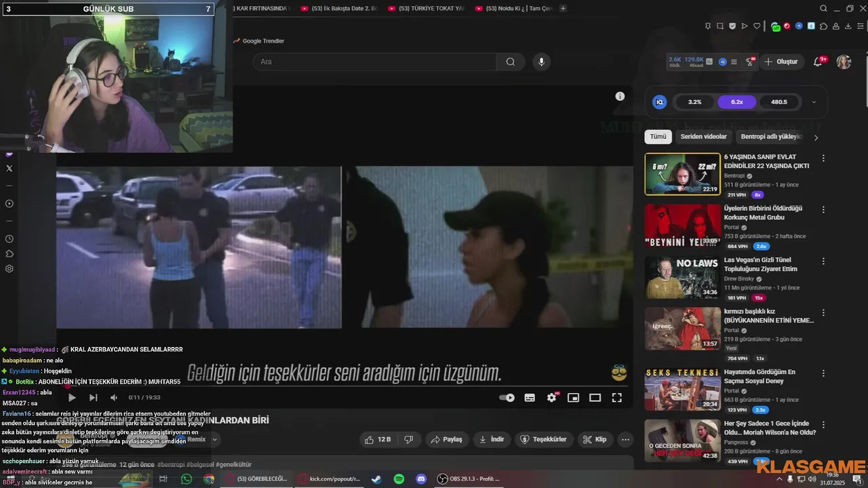Select the Seriden videolar chip
The height and width of the screenshot is (488, 868).
point(703,137)
